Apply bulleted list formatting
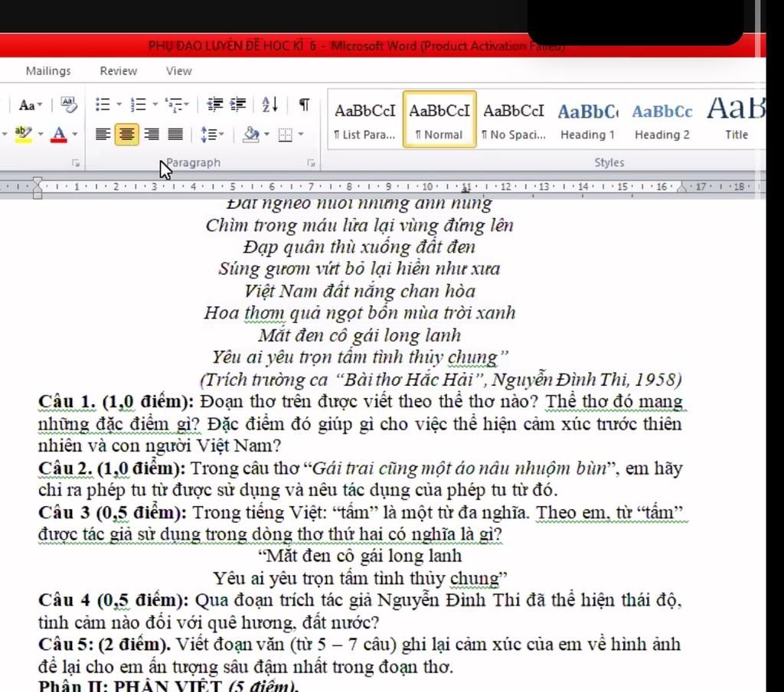 pos(103,105)
